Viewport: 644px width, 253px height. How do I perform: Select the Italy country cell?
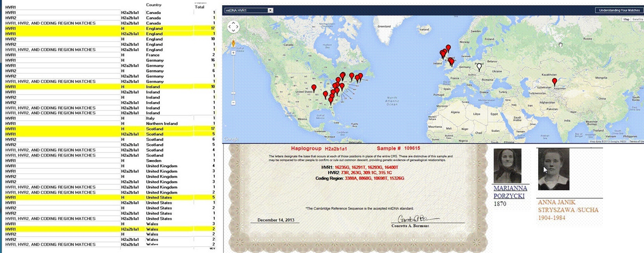click(150, 118)
